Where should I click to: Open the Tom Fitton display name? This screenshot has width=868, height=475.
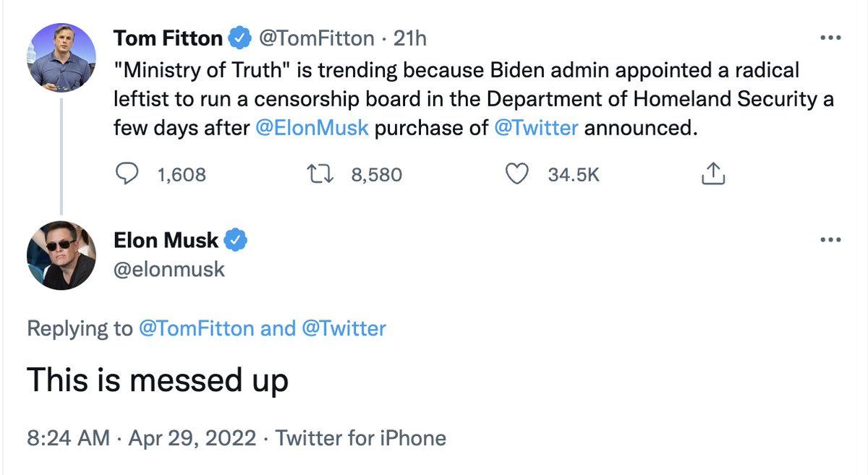click(168, 38)
